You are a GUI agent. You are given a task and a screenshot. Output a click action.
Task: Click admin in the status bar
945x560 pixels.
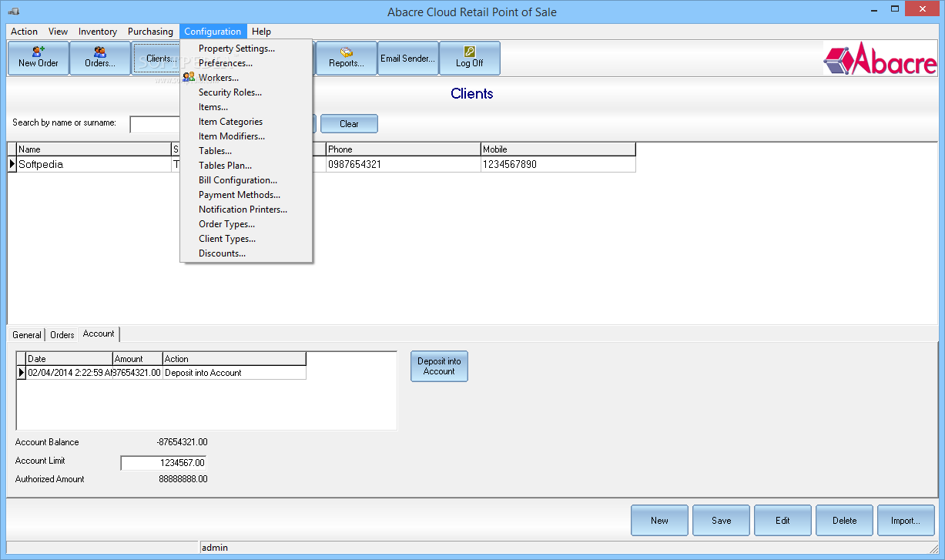point(215,548)
